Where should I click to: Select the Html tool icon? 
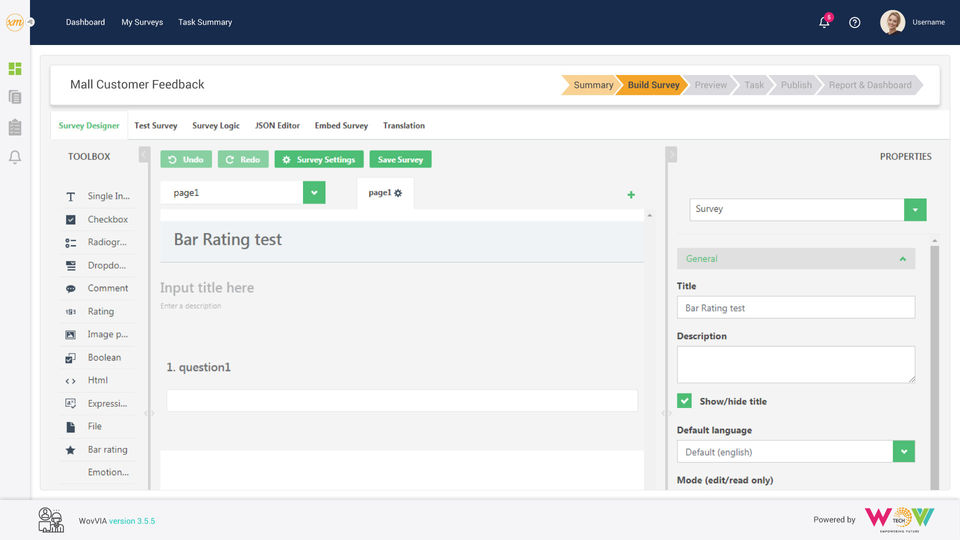70,381
